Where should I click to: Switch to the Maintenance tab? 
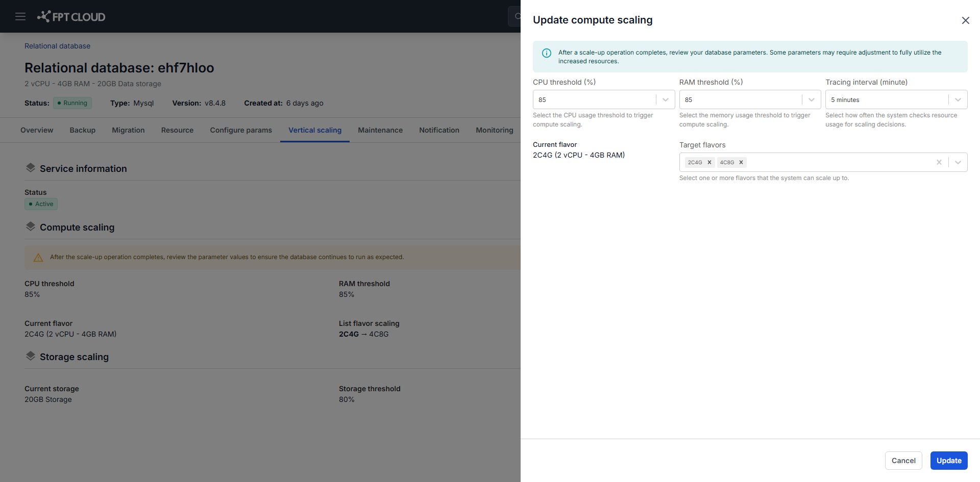380,130
